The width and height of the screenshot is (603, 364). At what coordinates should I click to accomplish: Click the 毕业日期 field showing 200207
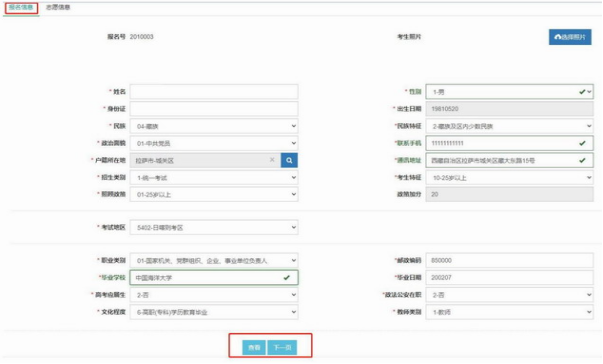(x=509, y=278)
